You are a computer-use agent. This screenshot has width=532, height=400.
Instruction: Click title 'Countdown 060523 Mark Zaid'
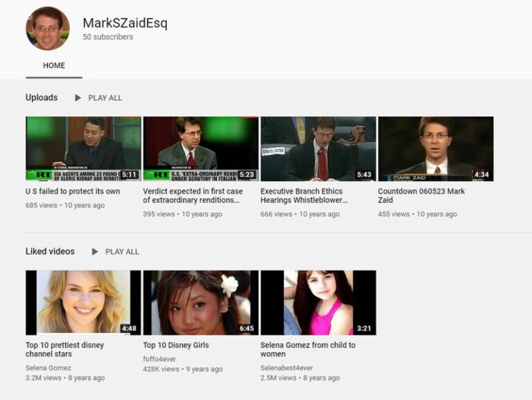click(x=421, y=195)
